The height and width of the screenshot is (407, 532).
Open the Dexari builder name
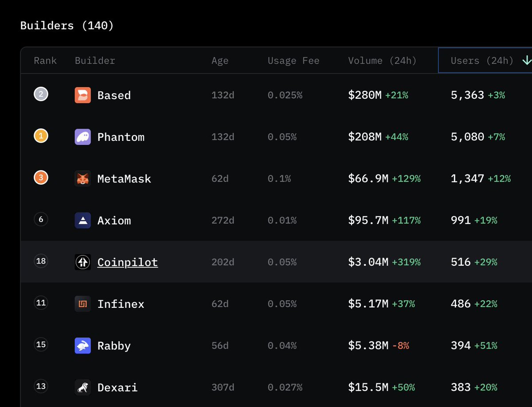click(117, 388)
